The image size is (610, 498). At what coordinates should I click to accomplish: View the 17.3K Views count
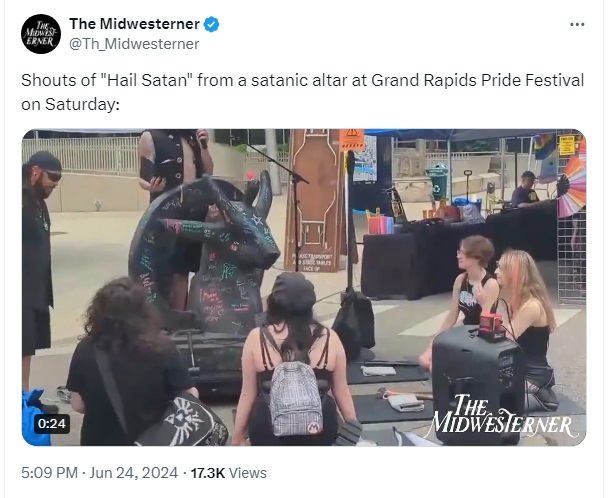228,473
